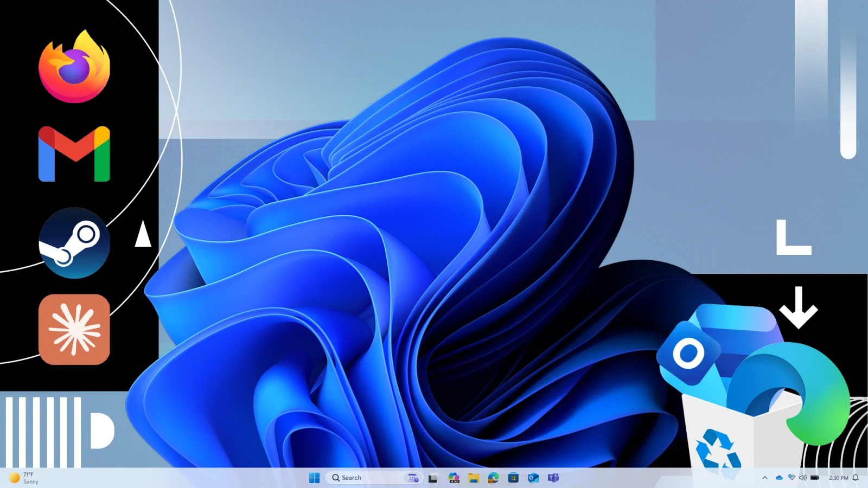Open OneDrive cloud icon in system tray
The height and width of the screenshot is (488, 868).
coord(779,478)
